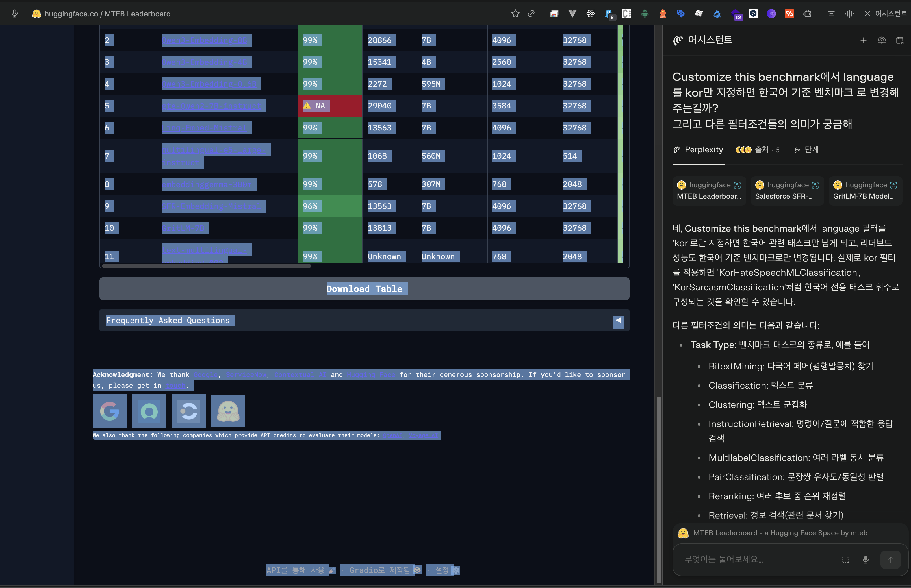This screenshot has height=588, width=911.
Task: Open the Vue devtools extension icon
Action: tap(572, 14)
